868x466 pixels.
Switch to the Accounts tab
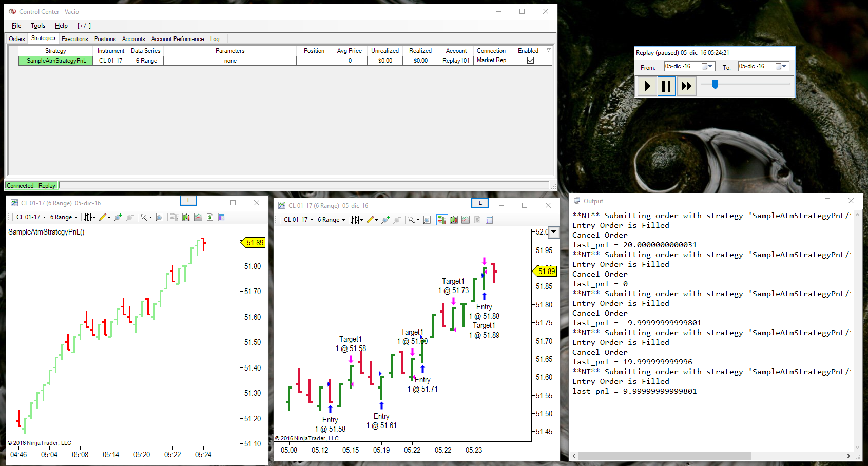133,39
